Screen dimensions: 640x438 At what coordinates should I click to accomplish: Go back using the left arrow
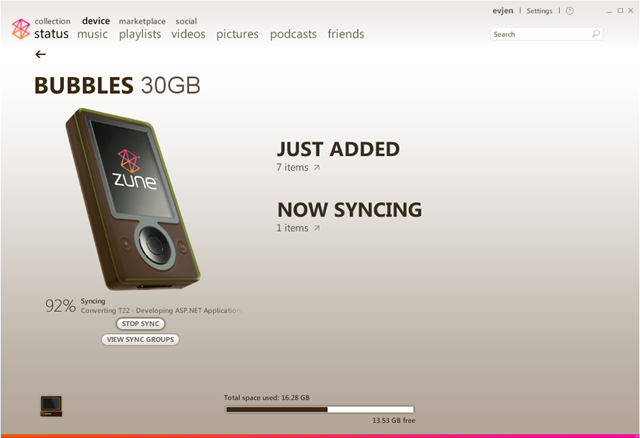pos(40,54)
